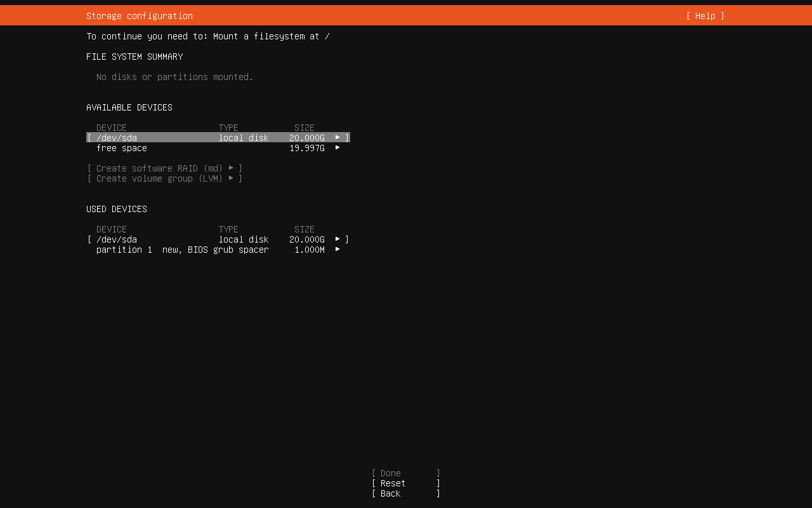Select /dev/sda under Available Devices
Image resolution: width=812 pixels, height=508 pixels.
click(x=117, y=138)
